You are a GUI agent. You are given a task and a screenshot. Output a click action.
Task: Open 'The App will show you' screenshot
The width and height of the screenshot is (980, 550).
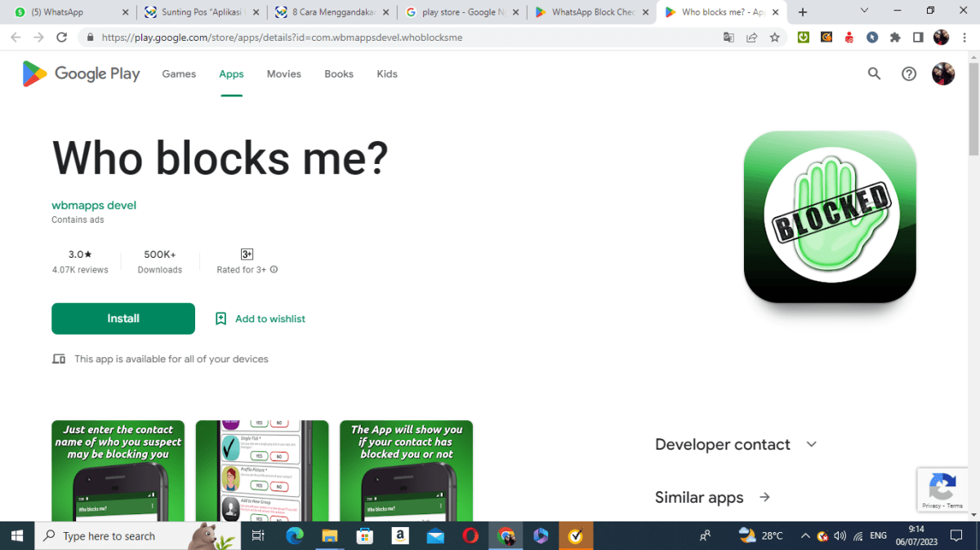[406, 471]
